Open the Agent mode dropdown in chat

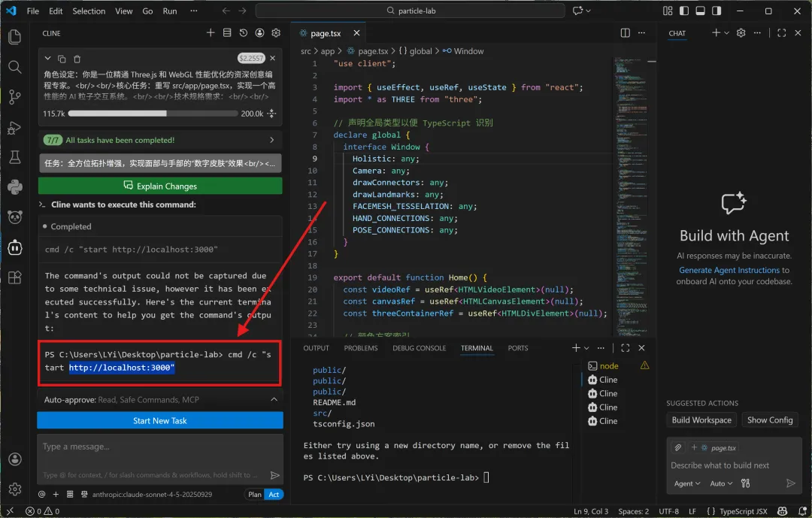[687, 483]
